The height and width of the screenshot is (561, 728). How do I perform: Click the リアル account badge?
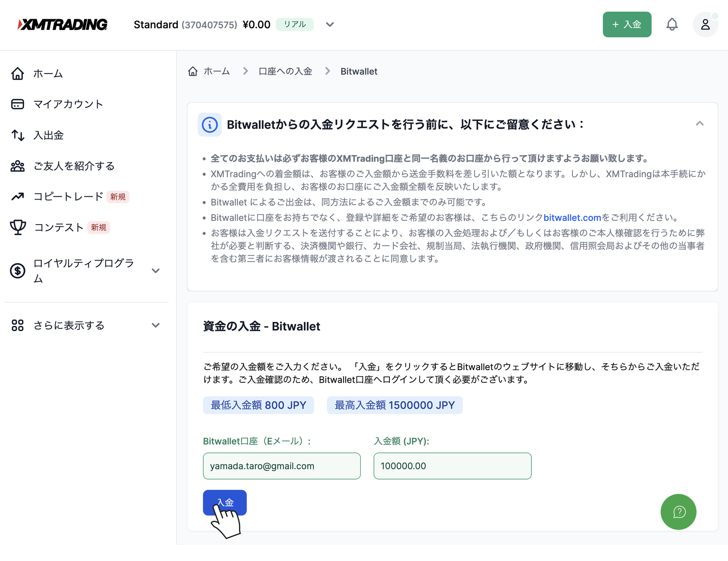click(x=295, y=25)
